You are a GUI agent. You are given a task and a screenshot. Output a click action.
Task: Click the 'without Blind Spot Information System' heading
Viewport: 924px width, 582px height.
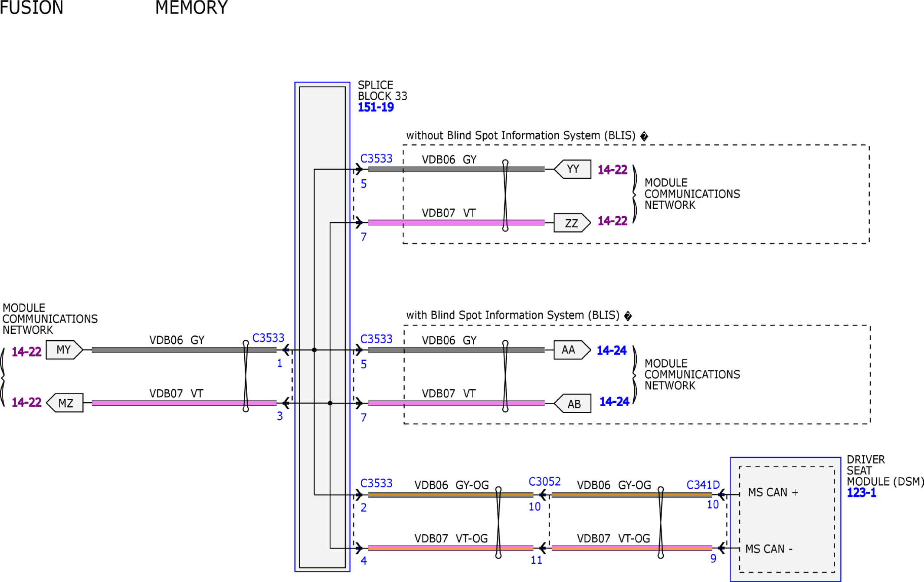(527, 136)
